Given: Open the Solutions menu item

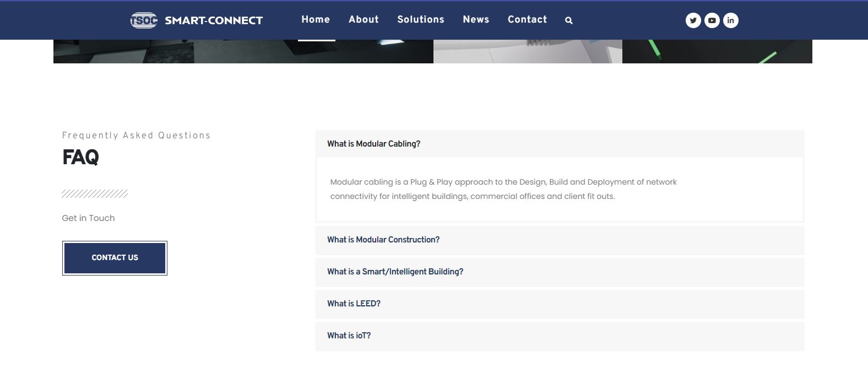Looking at the screenshot, I should (x=421, y=19).
